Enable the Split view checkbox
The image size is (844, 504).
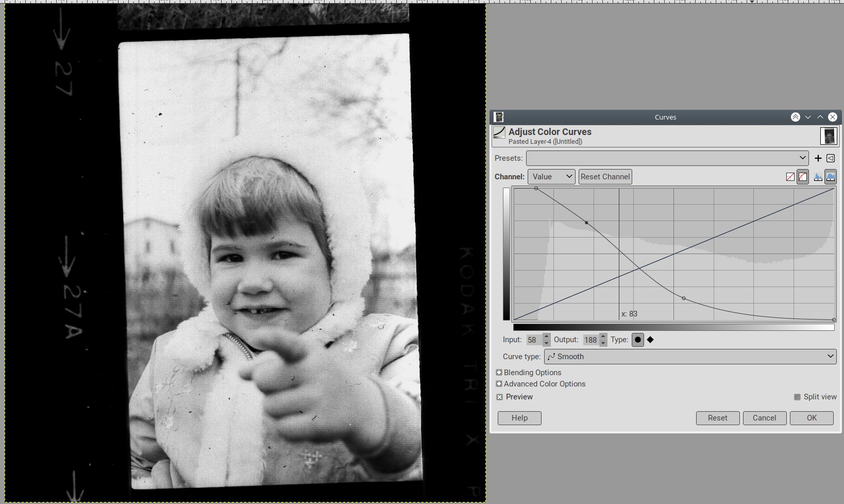[797, 397]
